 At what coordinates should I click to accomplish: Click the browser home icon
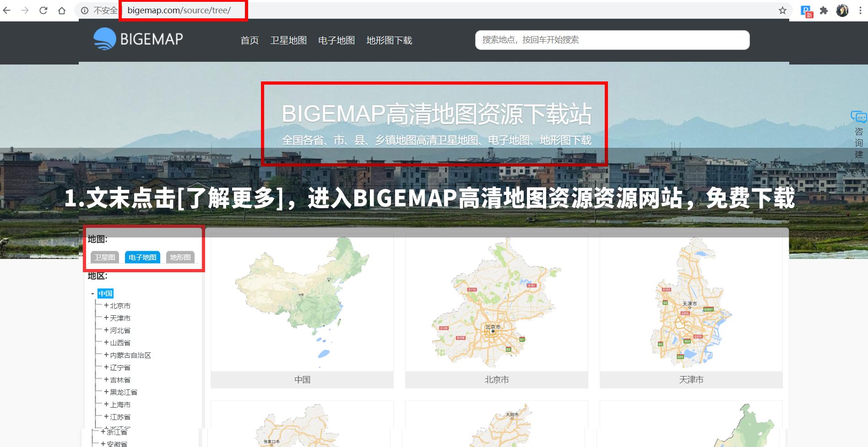click(62, 10)
